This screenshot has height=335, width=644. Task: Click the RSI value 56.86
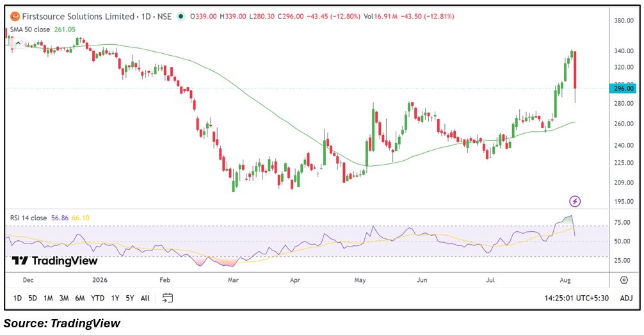(60, 218)
